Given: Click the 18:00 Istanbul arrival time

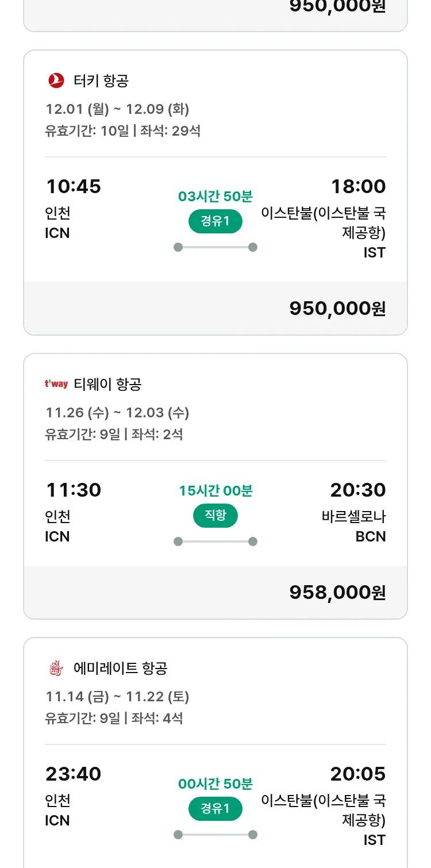Looking at the screenshot, I should click(358, 187).
